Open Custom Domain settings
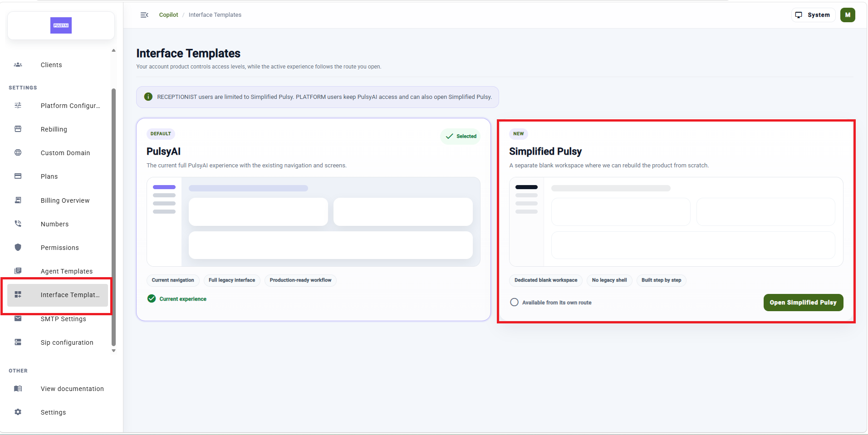868x435 pixels. point(58,153)
